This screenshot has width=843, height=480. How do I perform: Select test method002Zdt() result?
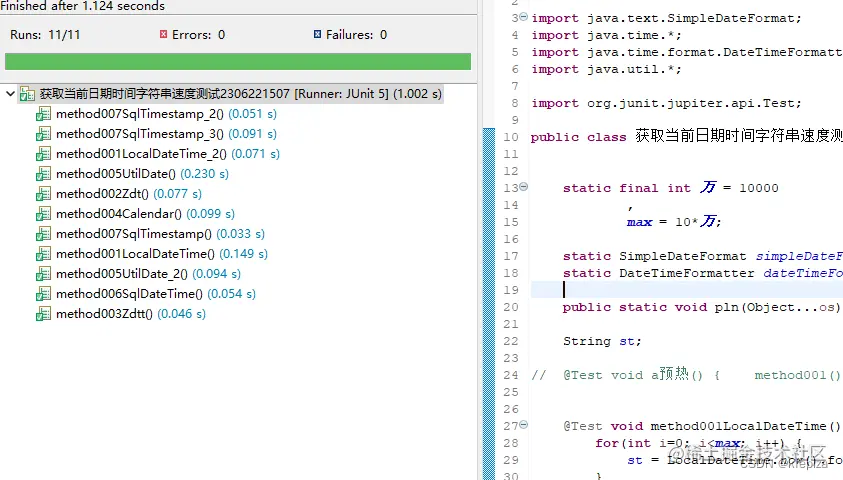click(128, 194)
